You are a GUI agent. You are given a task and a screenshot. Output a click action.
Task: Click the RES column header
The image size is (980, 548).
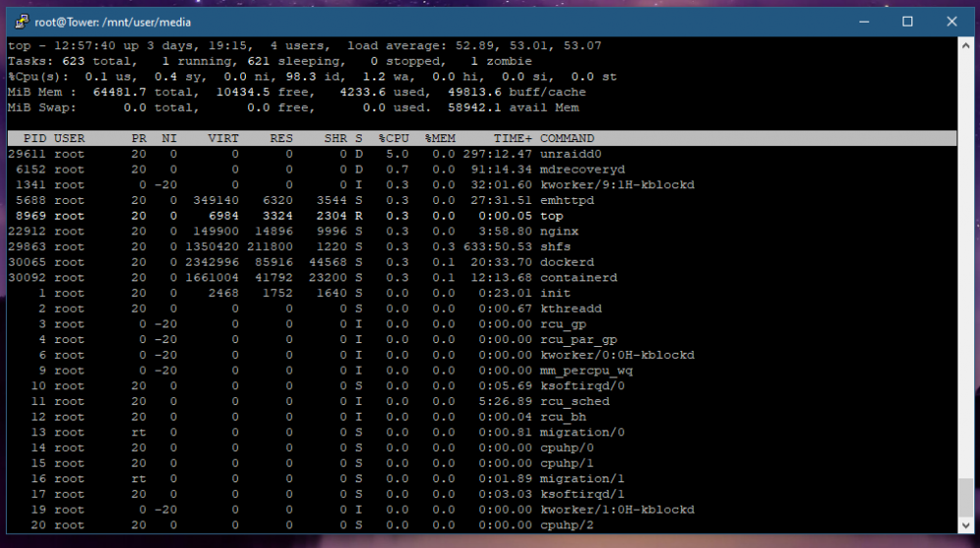281,139
